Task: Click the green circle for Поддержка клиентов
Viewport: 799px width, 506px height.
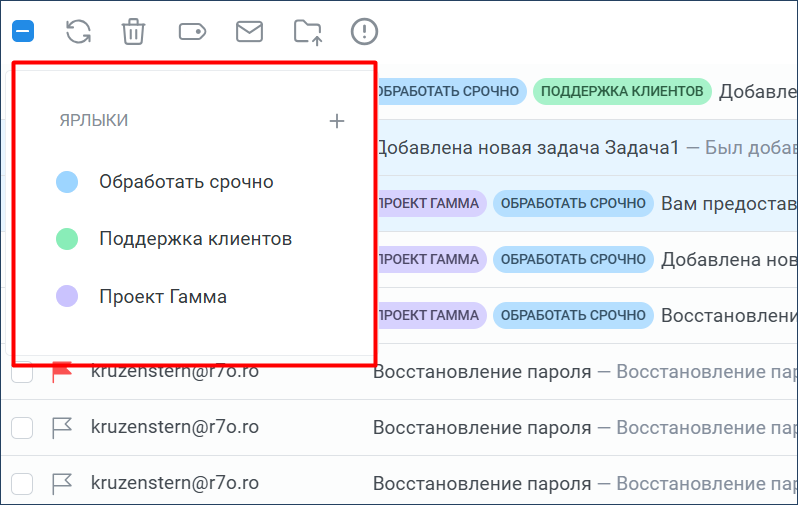Action: coord(67,239)
